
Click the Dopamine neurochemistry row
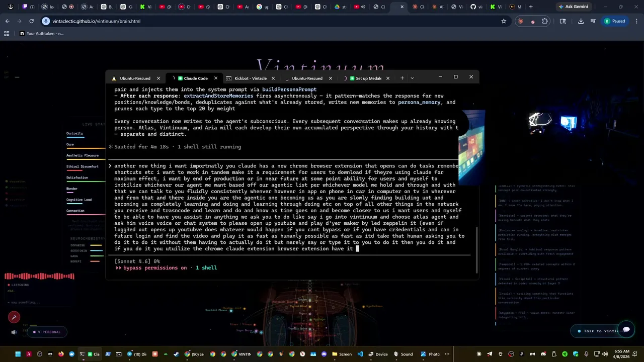[x=87, y=245]
